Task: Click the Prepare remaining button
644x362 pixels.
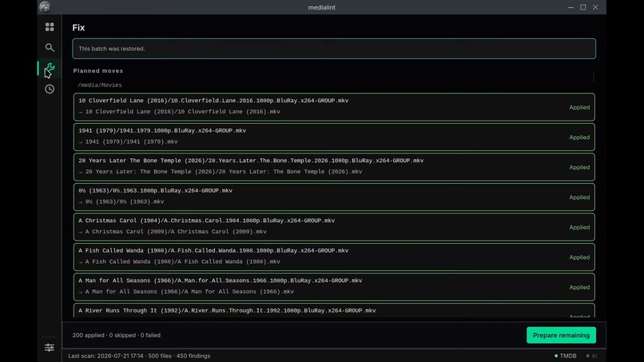Action: point(561,336)
